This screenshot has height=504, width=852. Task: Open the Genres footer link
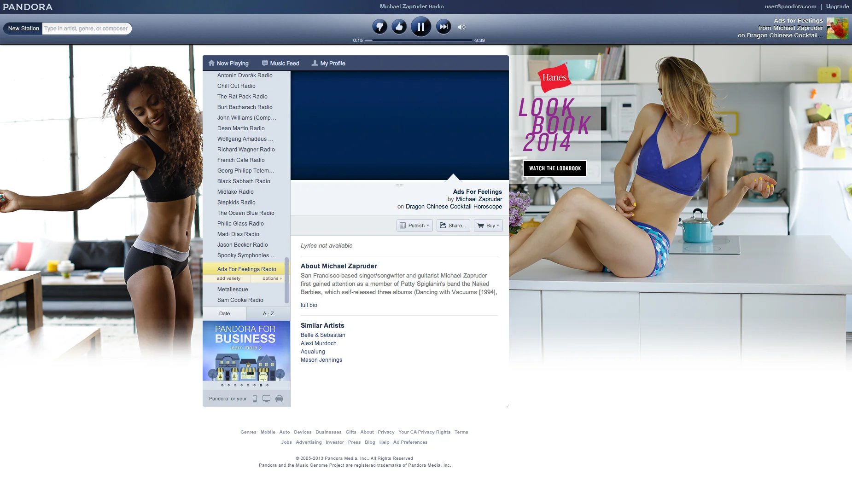click(x=248, y=432)
